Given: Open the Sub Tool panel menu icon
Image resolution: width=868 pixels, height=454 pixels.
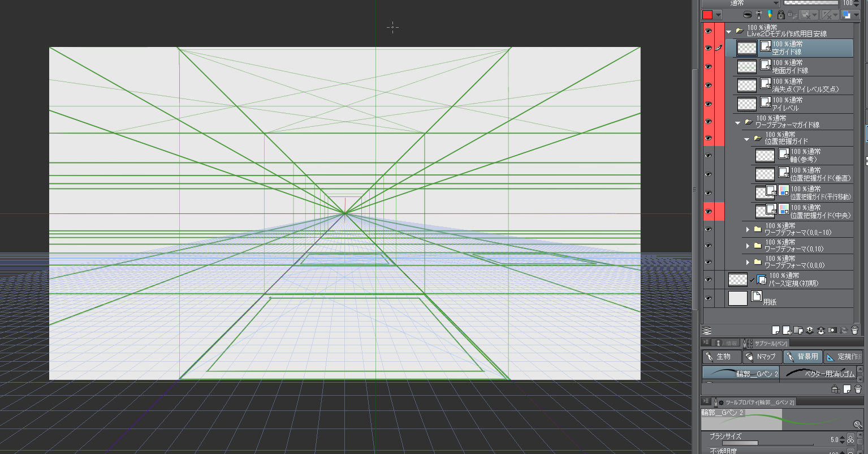Looking at the screenshot, I should (706, 342).
